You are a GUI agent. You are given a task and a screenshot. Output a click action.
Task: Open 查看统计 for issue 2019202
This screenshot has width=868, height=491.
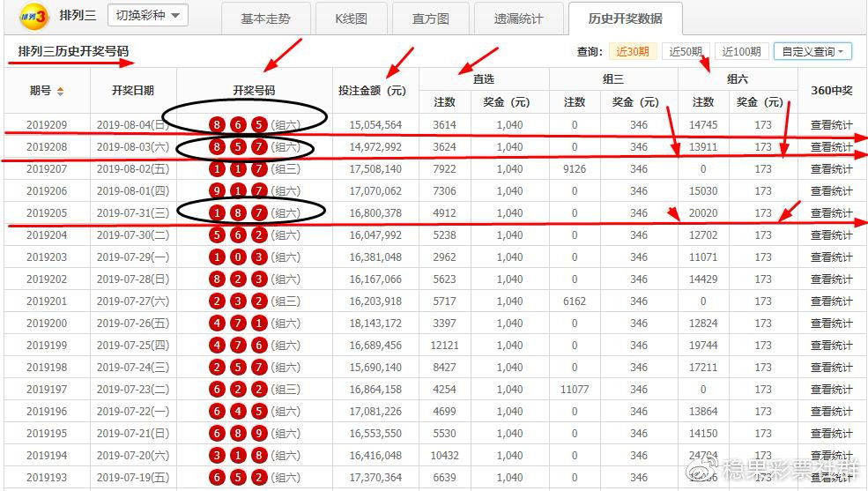(x=832, y=279)
